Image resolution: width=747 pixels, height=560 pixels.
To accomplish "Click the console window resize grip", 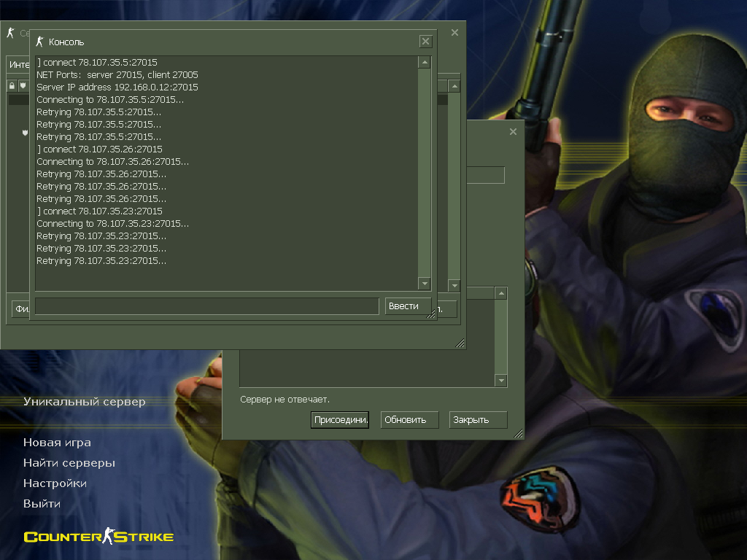I will [431, 314].
